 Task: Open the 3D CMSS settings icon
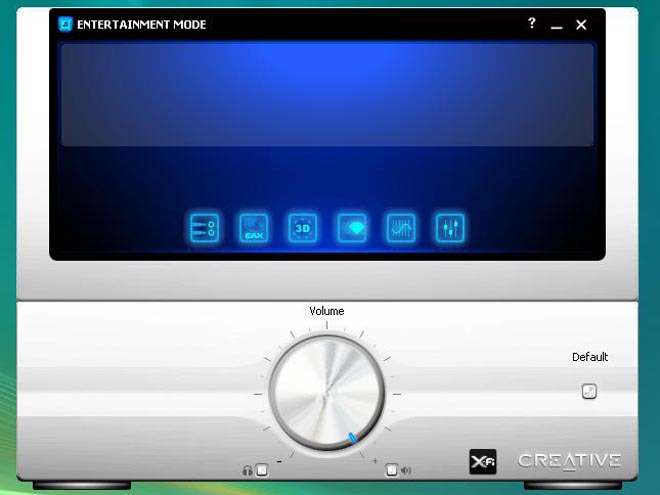pyautogui.click(x=303, y=228)
